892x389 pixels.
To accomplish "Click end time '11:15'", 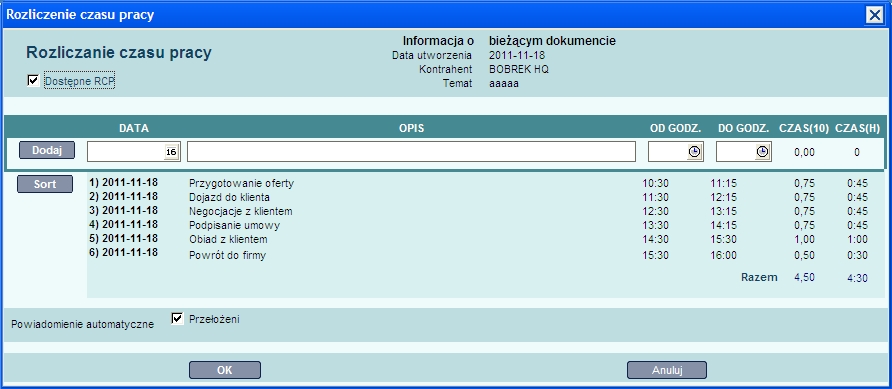I will [x=724, y=183].
